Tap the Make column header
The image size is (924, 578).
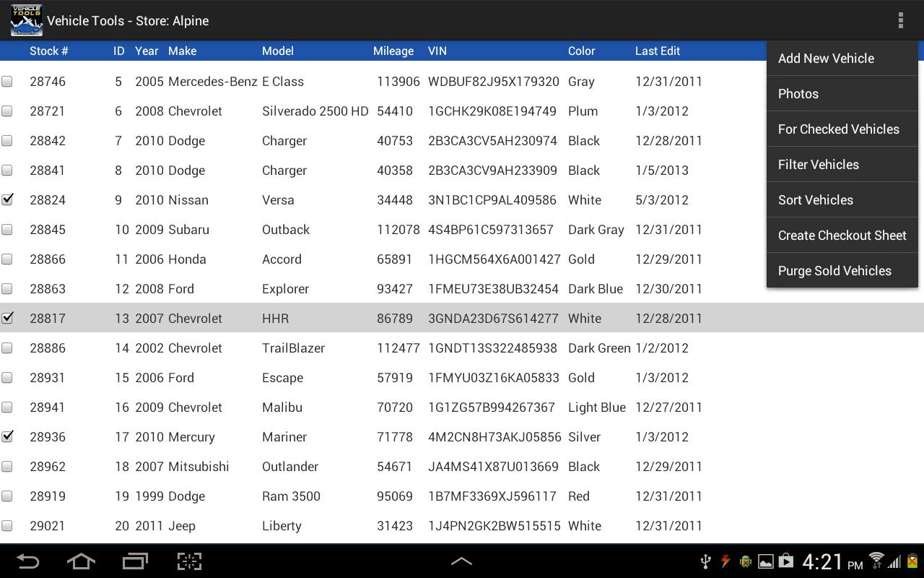point(182,51)
